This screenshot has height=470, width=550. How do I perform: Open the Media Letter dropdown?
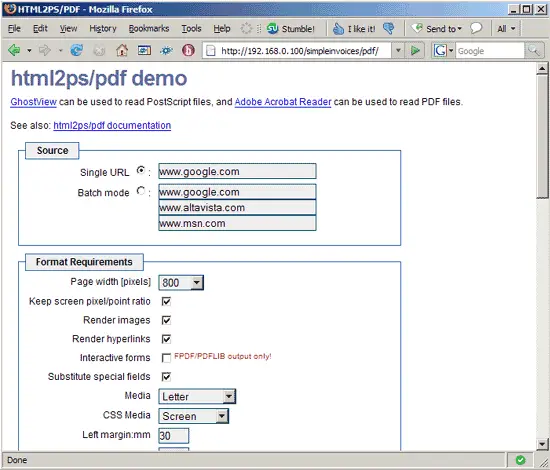pyautogui.click(x=197, y=397)
